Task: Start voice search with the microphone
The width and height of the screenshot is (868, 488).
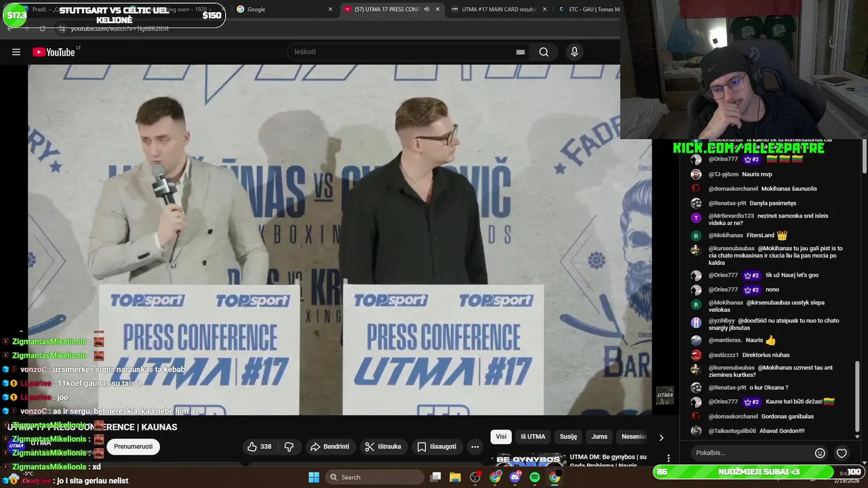Action: [574, 52]
